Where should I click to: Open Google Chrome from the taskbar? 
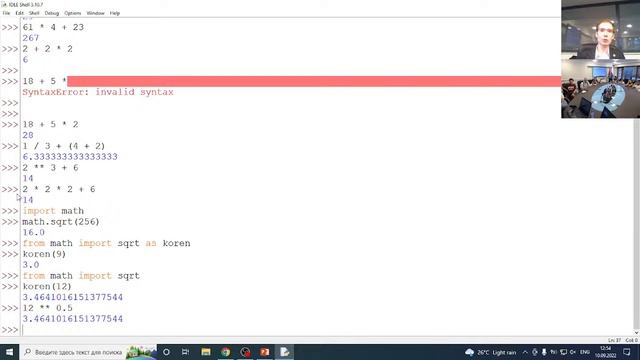[x=225, y=352]
